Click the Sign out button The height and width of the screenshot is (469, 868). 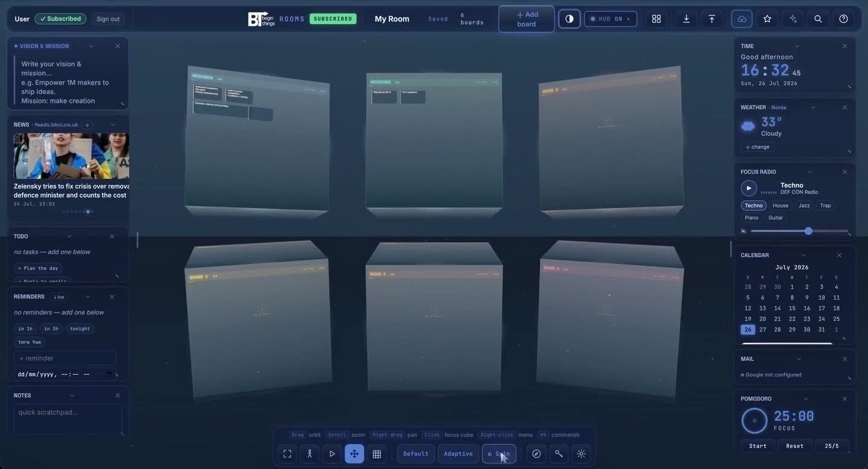[x=108, y=19]
